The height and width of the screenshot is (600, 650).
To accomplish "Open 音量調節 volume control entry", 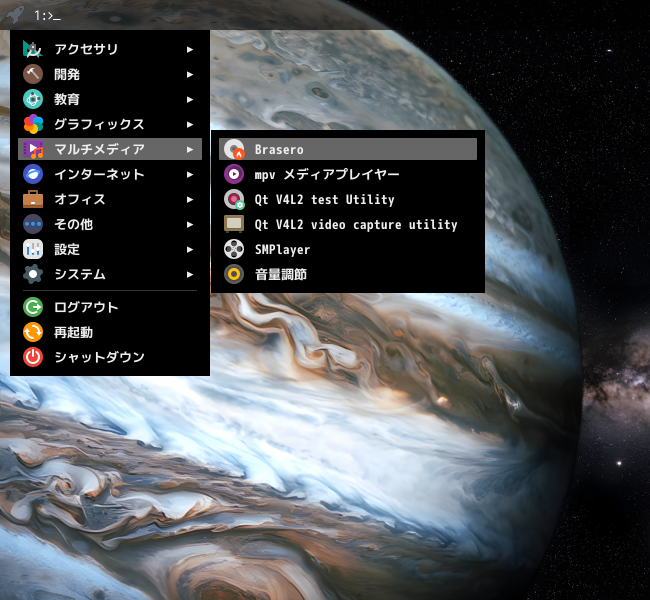I will 348,274.
